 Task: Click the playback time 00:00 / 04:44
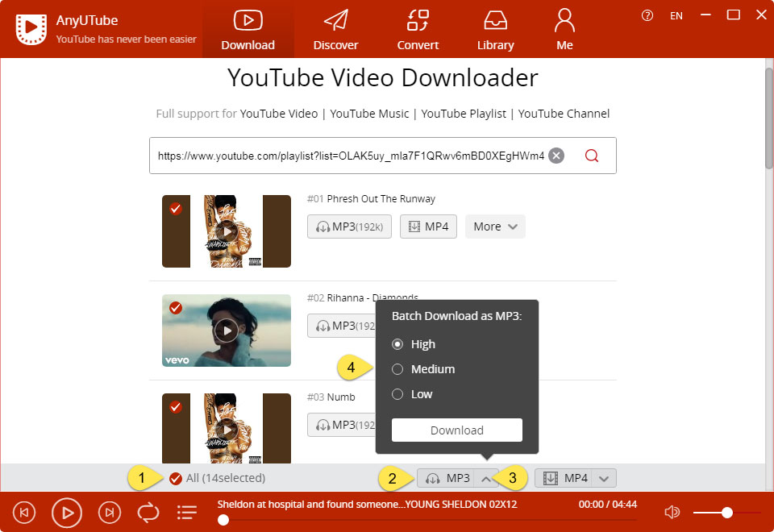(x=608, y=505)
